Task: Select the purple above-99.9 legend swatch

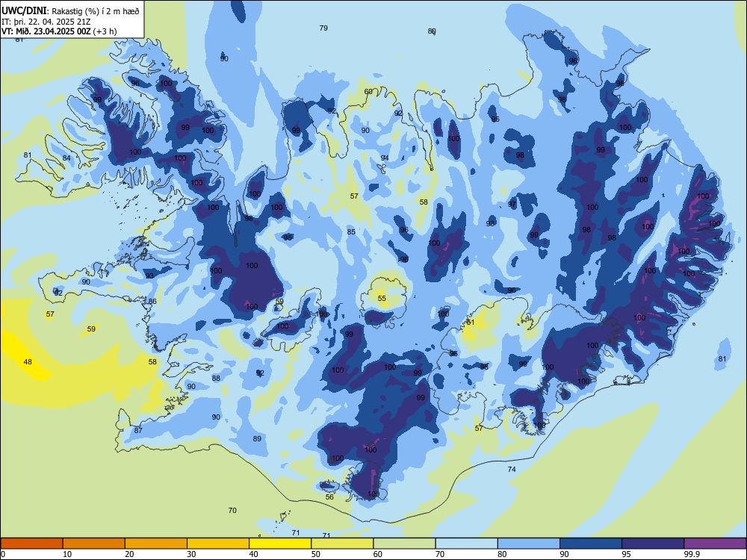Action: pos(715,544)
